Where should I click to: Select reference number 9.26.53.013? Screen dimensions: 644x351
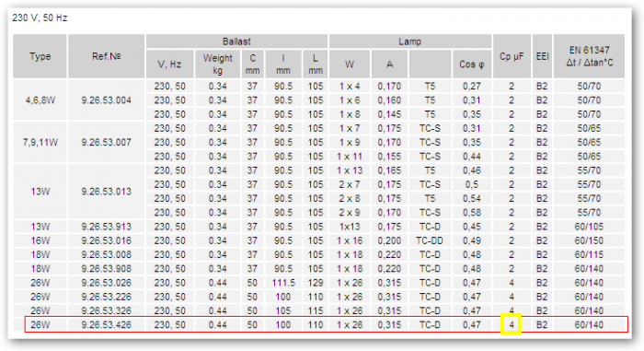[x=106, y=192]
